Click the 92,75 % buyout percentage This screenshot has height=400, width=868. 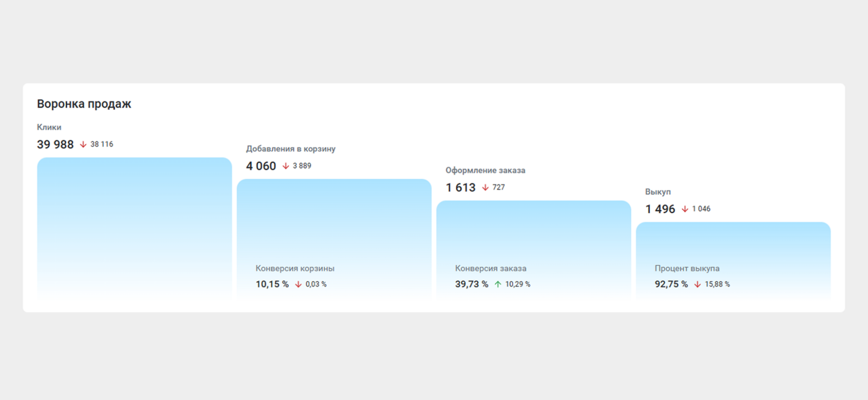671,284
